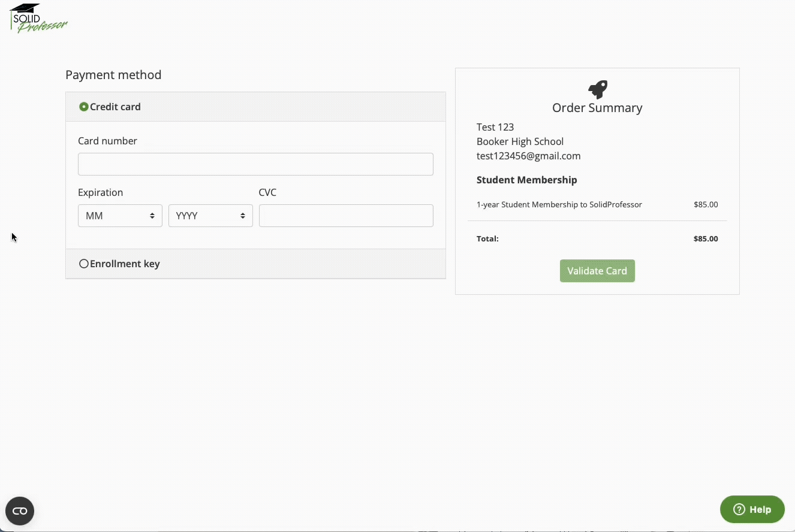Click the Order Summary heading
The image size is (795, 532).
coord(597,108)
